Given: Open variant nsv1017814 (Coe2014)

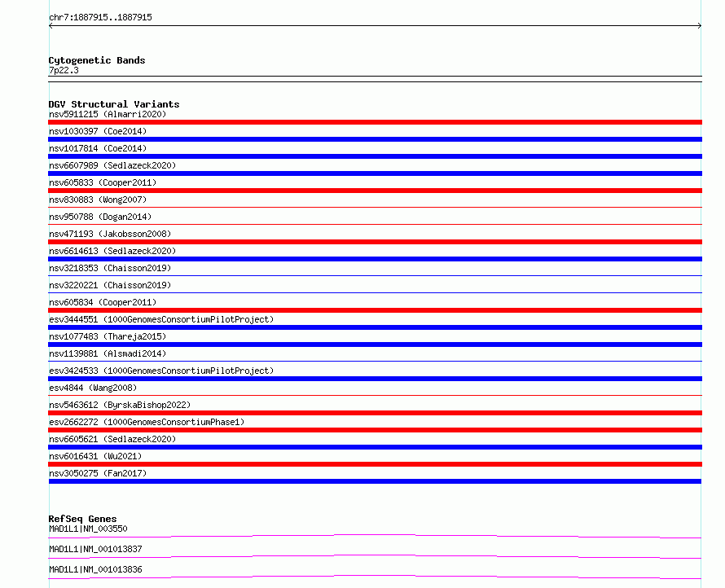Looking at the screenshot, I should tap(98, 148).
